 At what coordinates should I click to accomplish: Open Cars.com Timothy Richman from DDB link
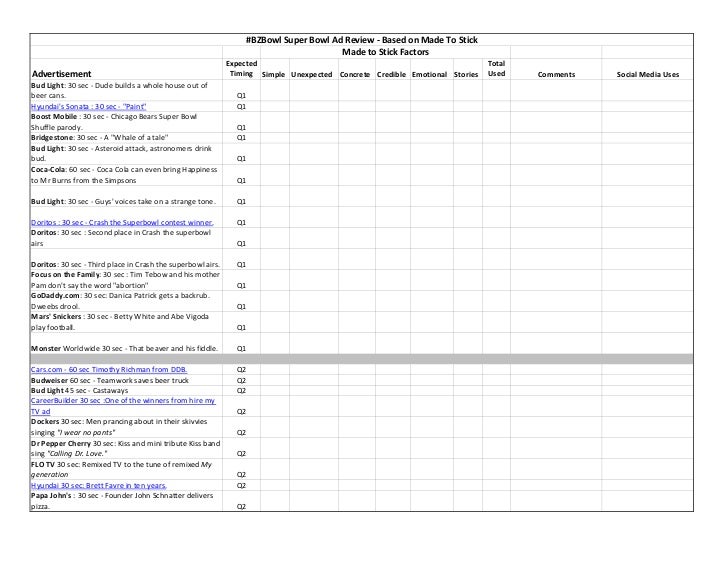tap(109, 369)
